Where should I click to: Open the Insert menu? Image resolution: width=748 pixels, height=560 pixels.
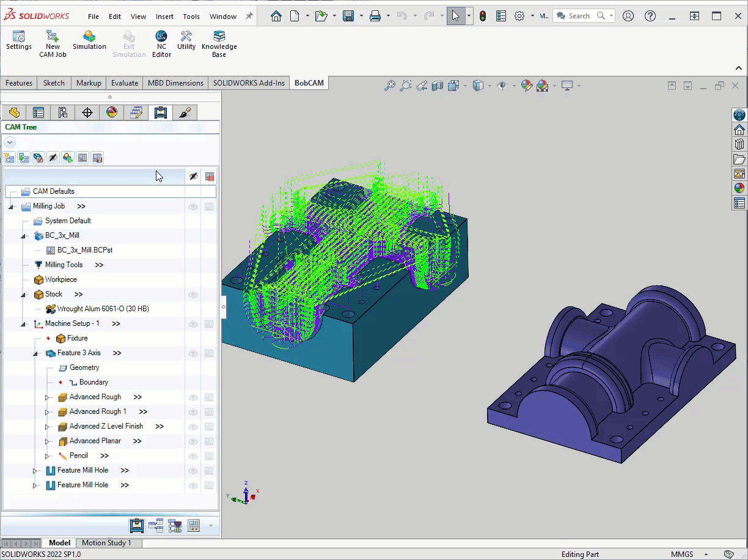coord(164,17)
